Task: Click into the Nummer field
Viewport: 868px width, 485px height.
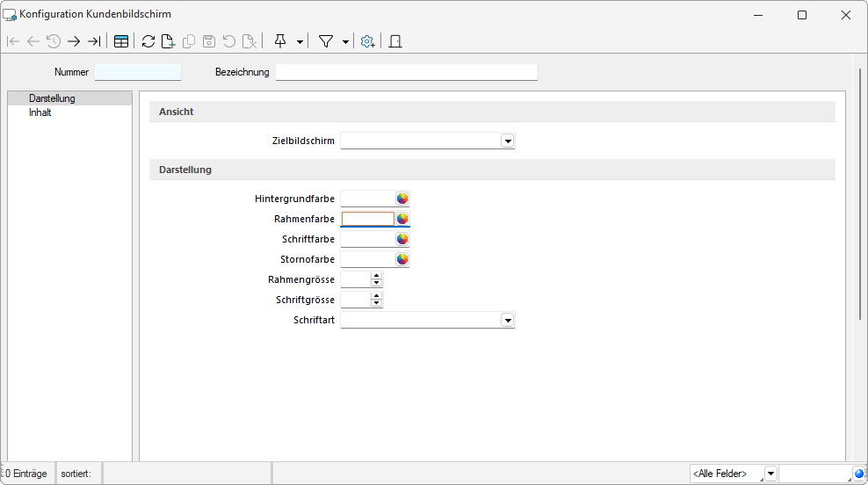Action: [x=138, y=72]
